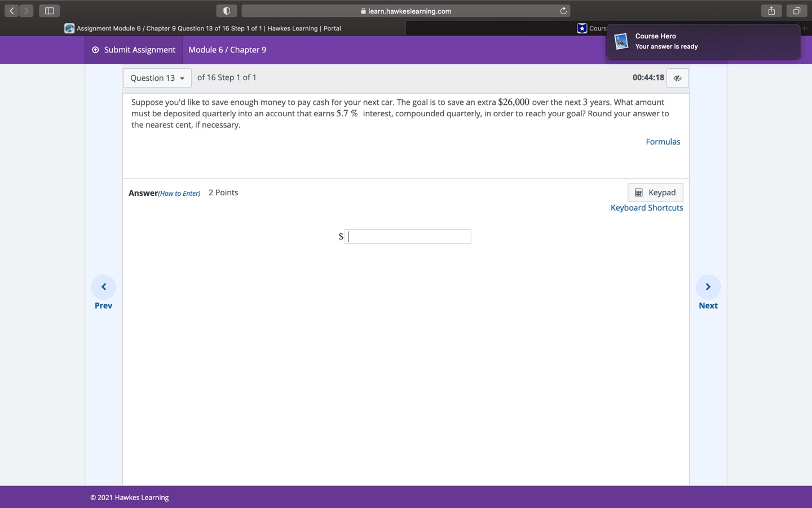The height and width of the screenshot is (508, 812).
Task: Open the Formulas link
Action: click(x=663, y=142)
